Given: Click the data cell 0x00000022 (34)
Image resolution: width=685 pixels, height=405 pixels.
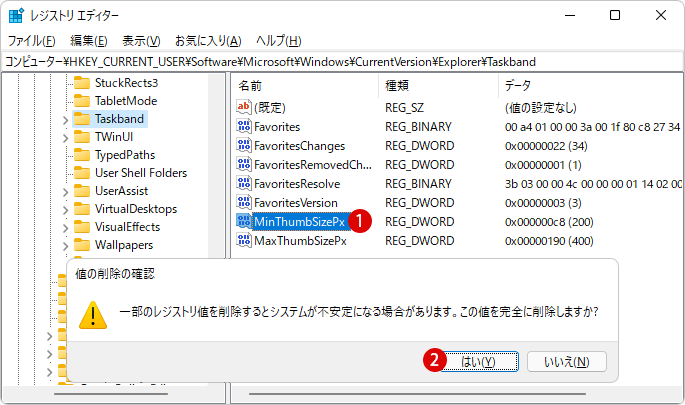Looking at the screenshot, I should 546,145.
